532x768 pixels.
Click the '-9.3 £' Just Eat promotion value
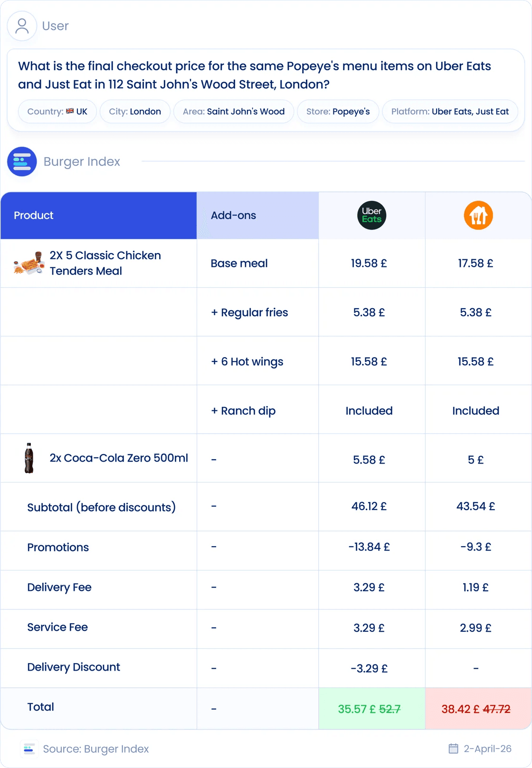[x=475, y=547]
